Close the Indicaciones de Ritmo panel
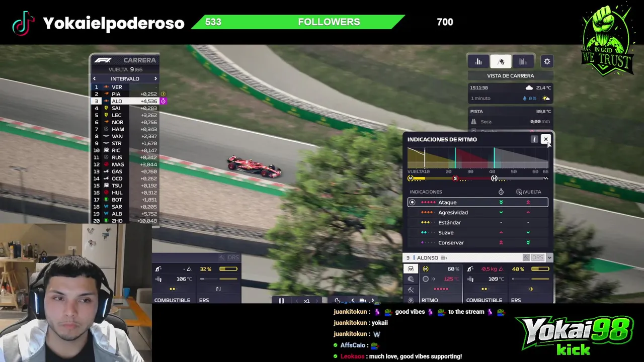 coord(545,139)
